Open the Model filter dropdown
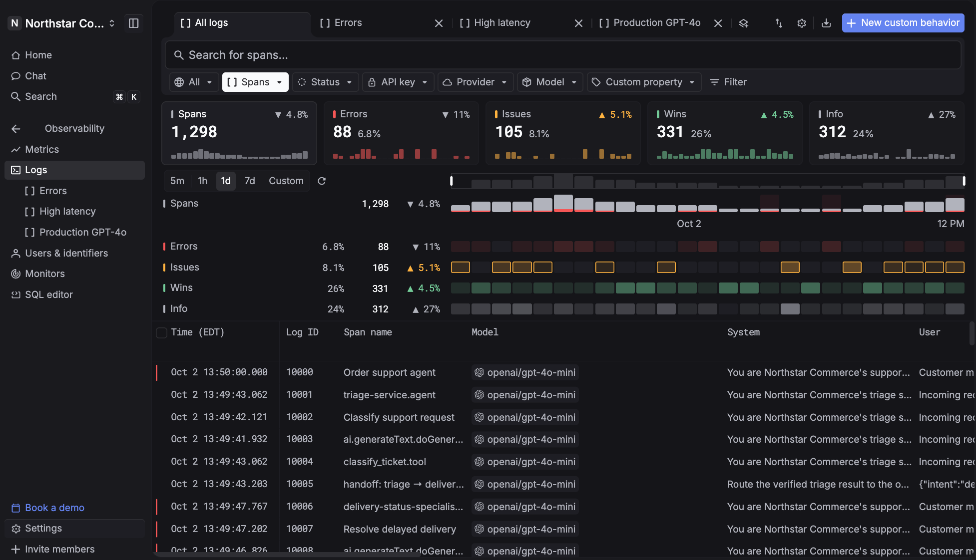976x560 pixels. pos(550,82)
